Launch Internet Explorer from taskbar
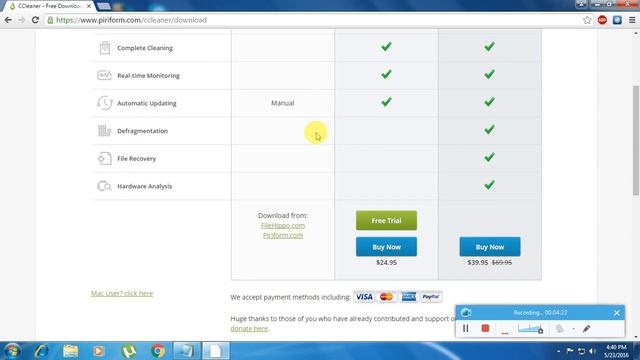 coord(41,351)
